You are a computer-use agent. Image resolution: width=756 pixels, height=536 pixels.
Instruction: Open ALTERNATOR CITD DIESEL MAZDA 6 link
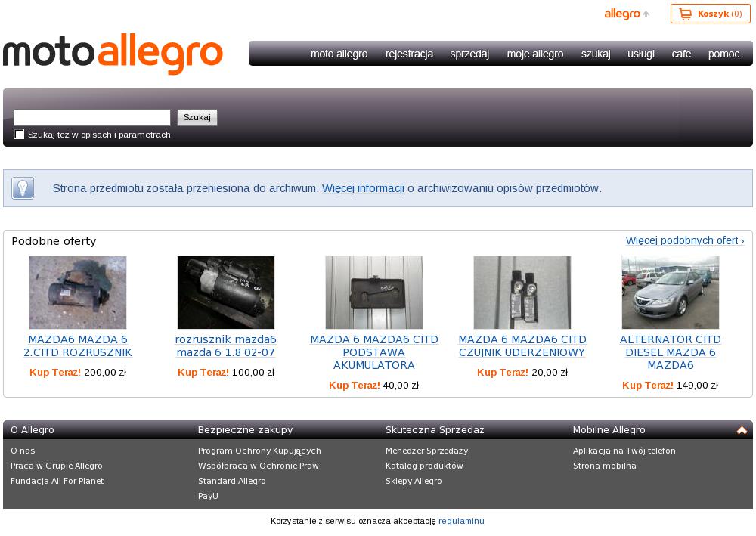670,352
